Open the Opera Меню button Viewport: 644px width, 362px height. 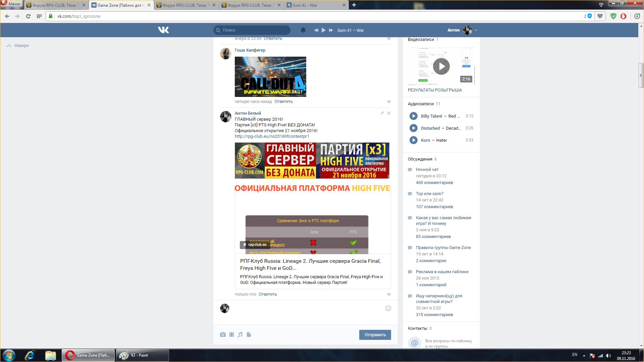point(11,4)
